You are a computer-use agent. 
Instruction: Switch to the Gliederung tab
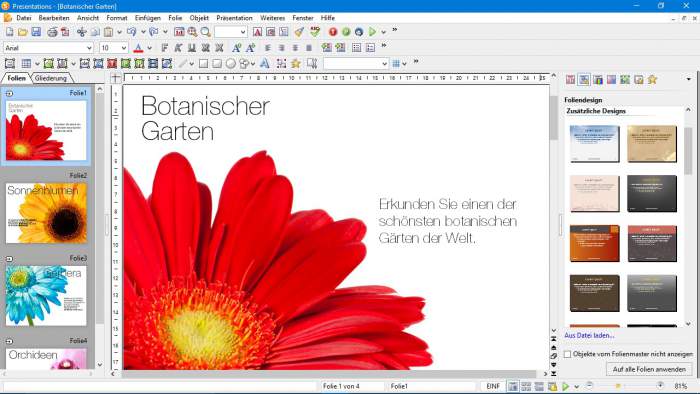(x=50, y=78)
